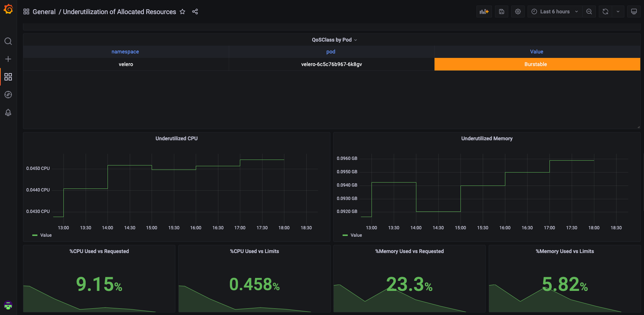
Task: Open the Alerting bell icon
Action: 8,112
